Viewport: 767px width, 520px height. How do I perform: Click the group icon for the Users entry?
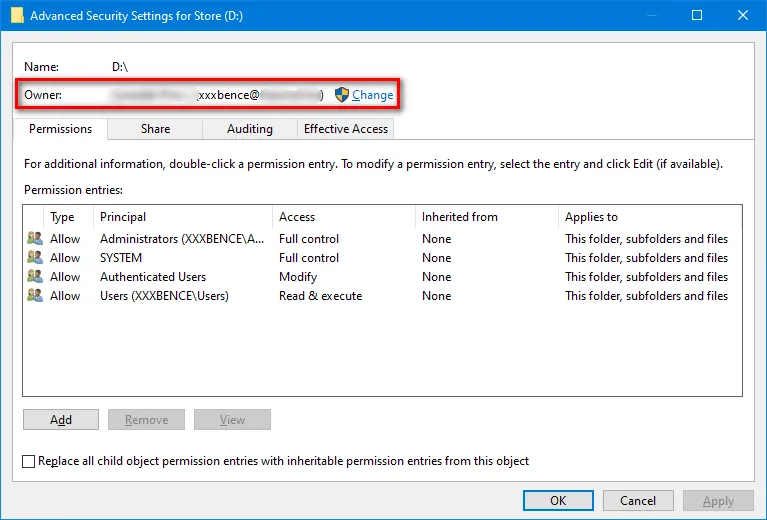point(35,296)
